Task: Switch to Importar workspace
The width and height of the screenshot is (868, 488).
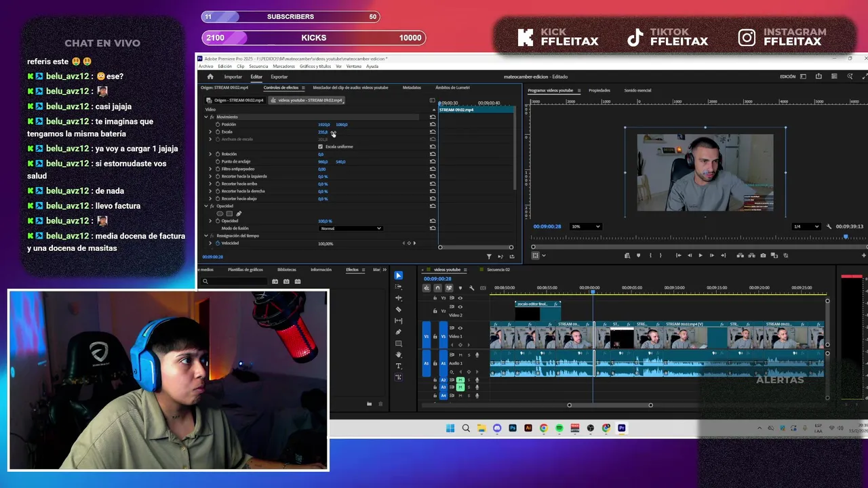Action: 233,77
